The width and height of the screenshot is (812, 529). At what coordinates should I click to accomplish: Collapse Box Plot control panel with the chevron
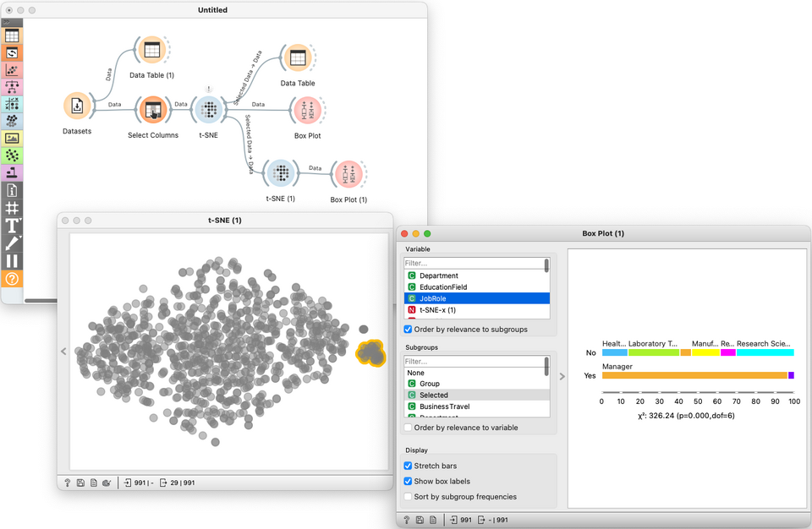tap(562, 376)
